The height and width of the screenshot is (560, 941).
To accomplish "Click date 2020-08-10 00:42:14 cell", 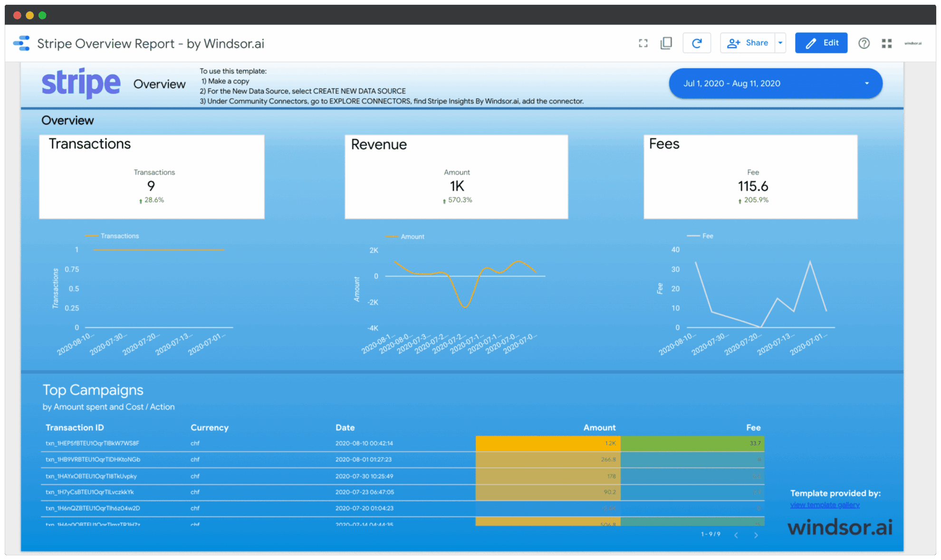I will [364, 443].
